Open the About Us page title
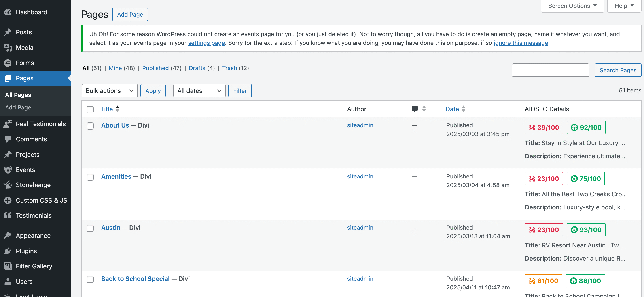Viewport: 644px width, 297px height. point(115,125)
